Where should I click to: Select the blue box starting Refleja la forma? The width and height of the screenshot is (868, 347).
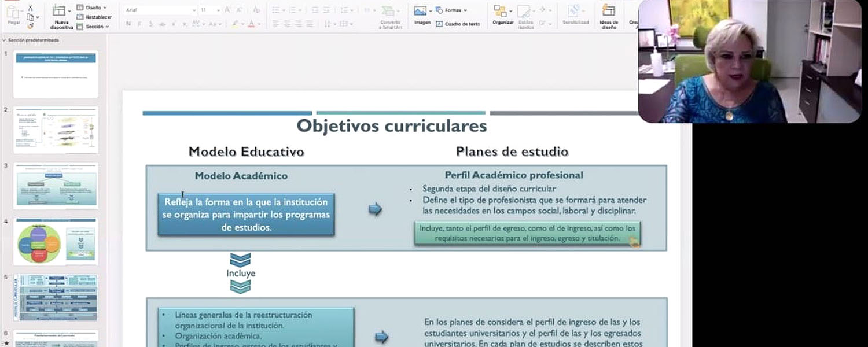coord(246,215)
